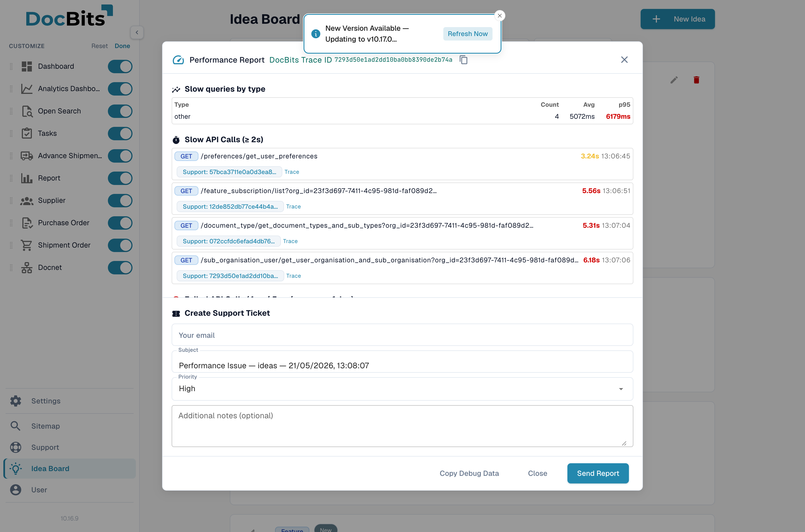This screenshot has height=532, width=805.
Task: Click the Report bar chart icon
Action: [x=27, y=178]
